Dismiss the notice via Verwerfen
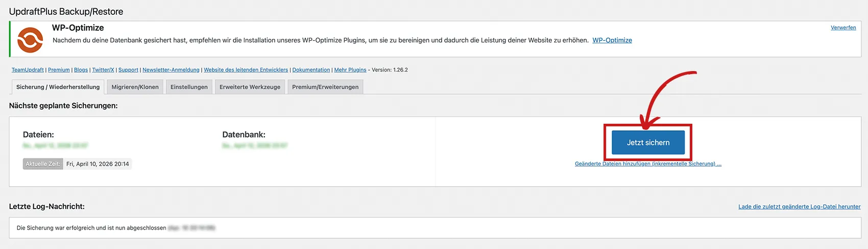Viewport: 868px width, 249px height. tap(843, 28)
